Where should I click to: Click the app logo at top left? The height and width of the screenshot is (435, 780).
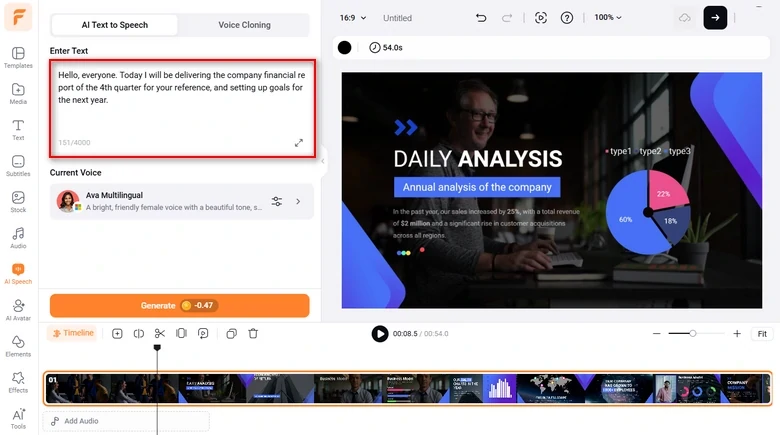tap(18, 17)
